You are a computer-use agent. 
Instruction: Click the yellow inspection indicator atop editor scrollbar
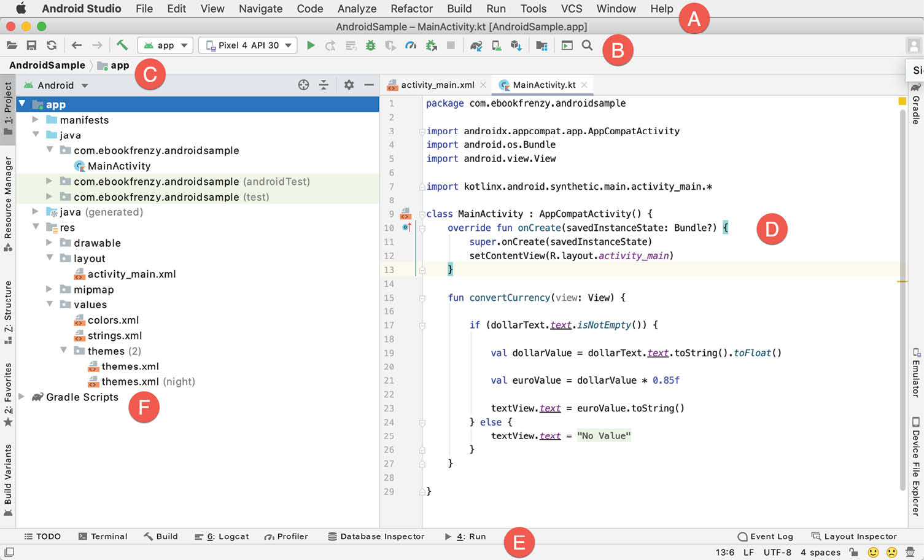tap(902, 101)
